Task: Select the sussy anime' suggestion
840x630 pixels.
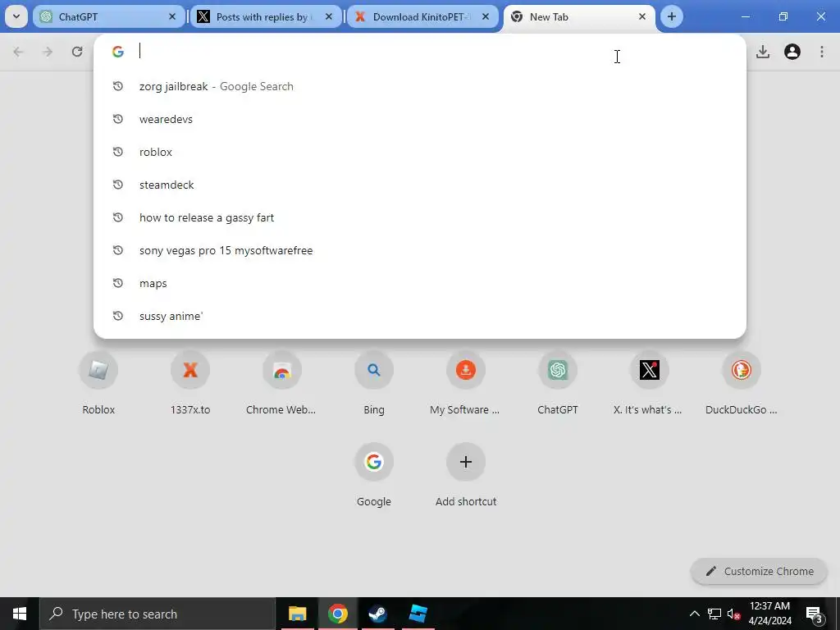Action: pyautogui.click(x=419, y=316)
